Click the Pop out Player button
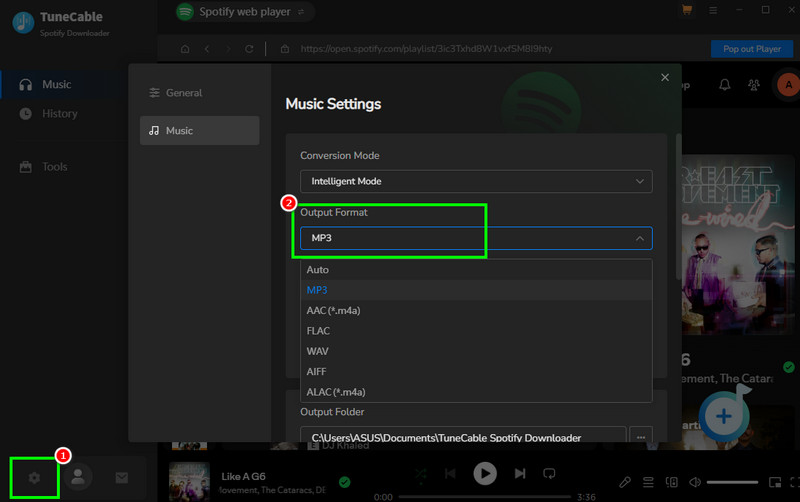Viewport: 800px width, 502px height. coord(752,49)
